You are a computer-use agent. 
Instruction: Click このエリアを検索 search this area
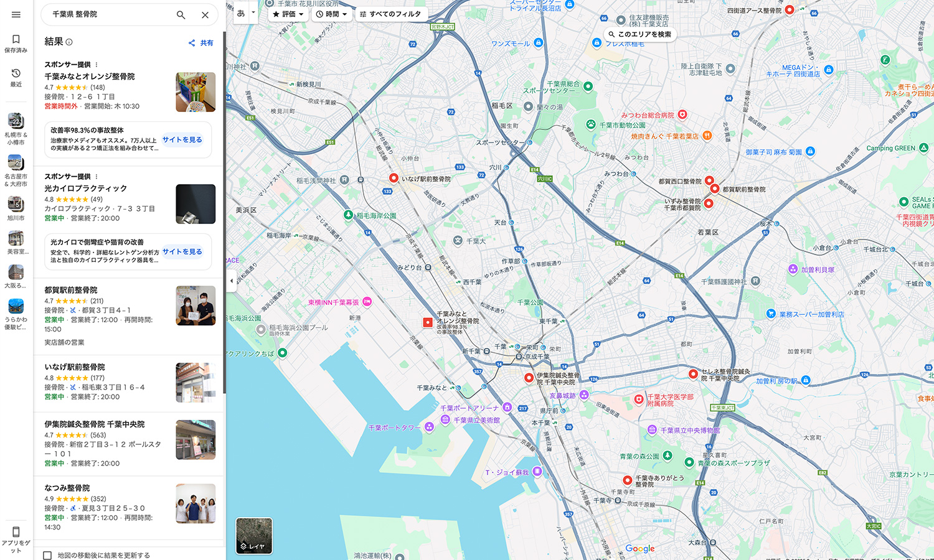tap(639, 34)
